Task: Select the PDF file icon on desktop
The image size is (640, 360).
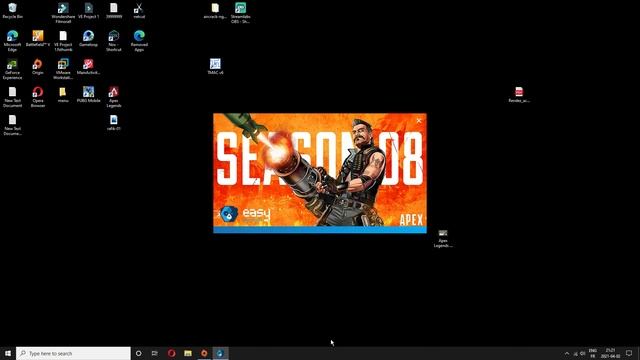Action: tap(519, 94)
